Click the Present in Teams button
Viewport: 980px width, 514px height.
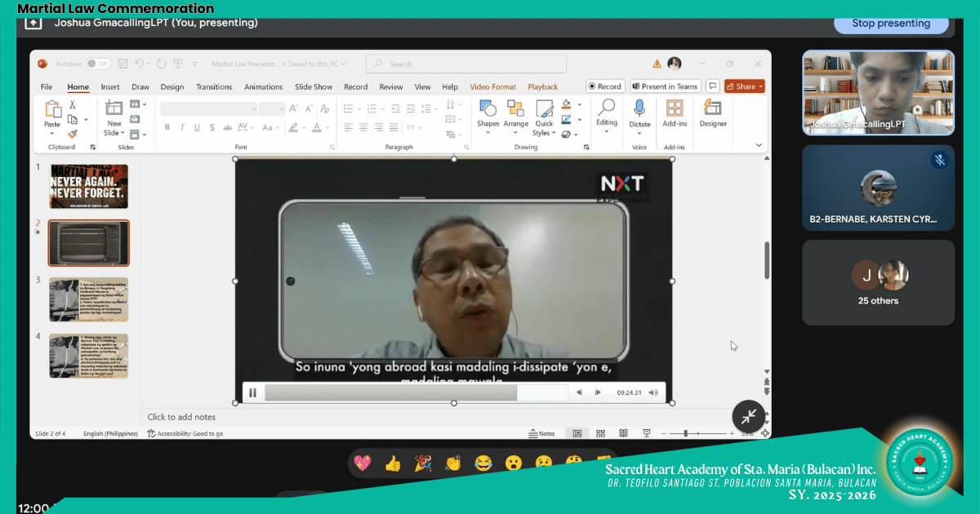coord(664,86)
